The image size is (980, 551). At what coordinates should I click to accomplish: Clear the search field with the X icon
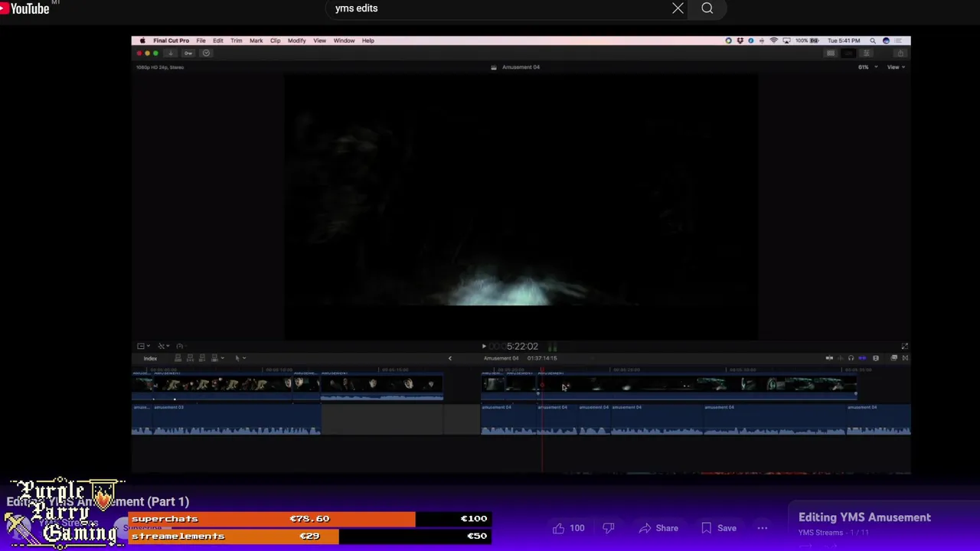[678, 8]
